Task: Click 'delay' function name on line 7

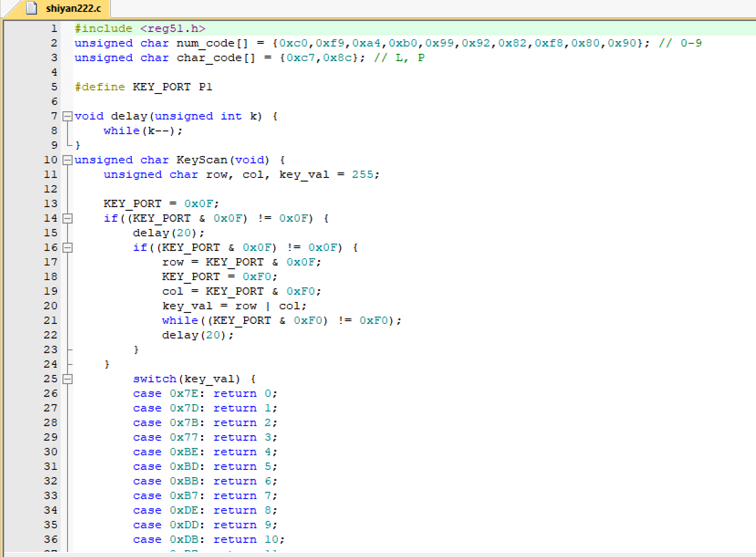Action: pyautogui.click(x=129, y=116)
